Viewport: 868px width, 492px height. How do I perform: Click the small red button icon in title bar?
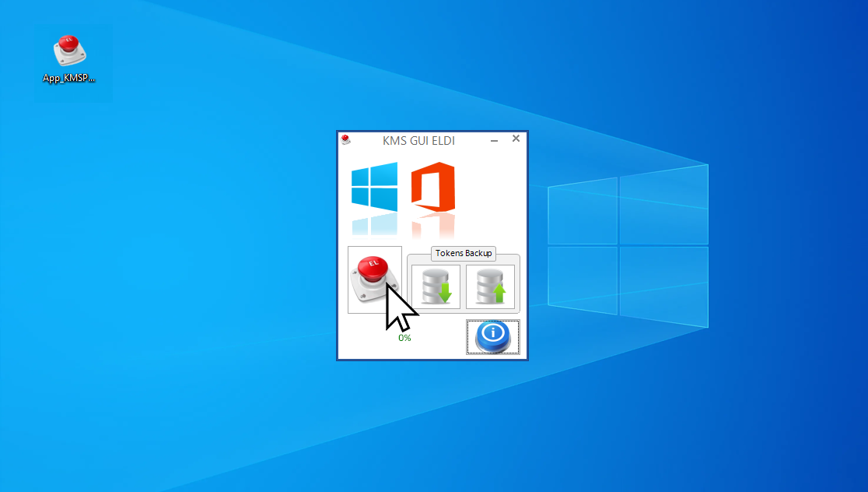(x=346, y=139)
